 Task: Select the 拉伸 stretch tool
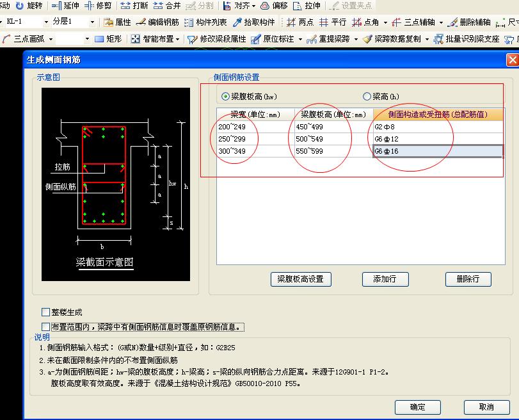[307, 6]
